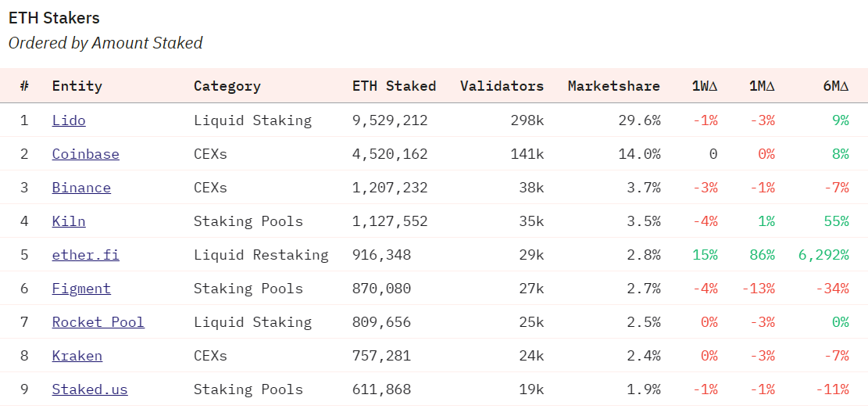
Task: Open the Kraken entity link
Action: pos(77,356)
